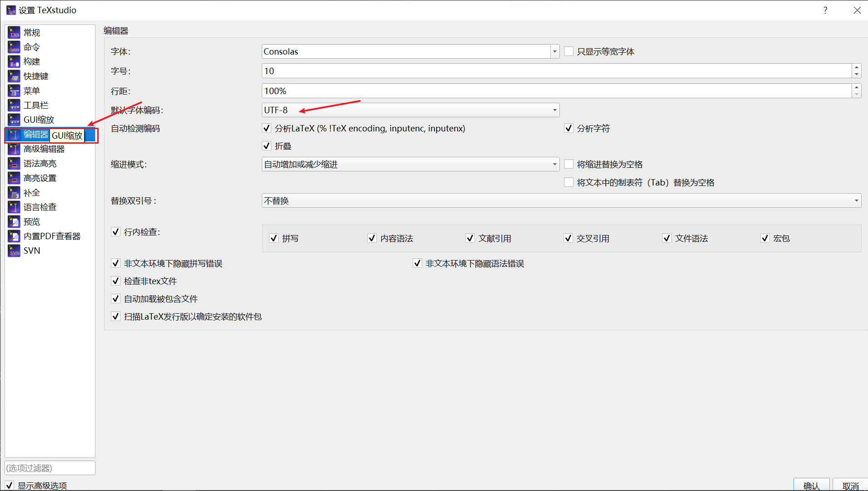Open the UTF-8 default encoding dropdown

pos(410,110)
